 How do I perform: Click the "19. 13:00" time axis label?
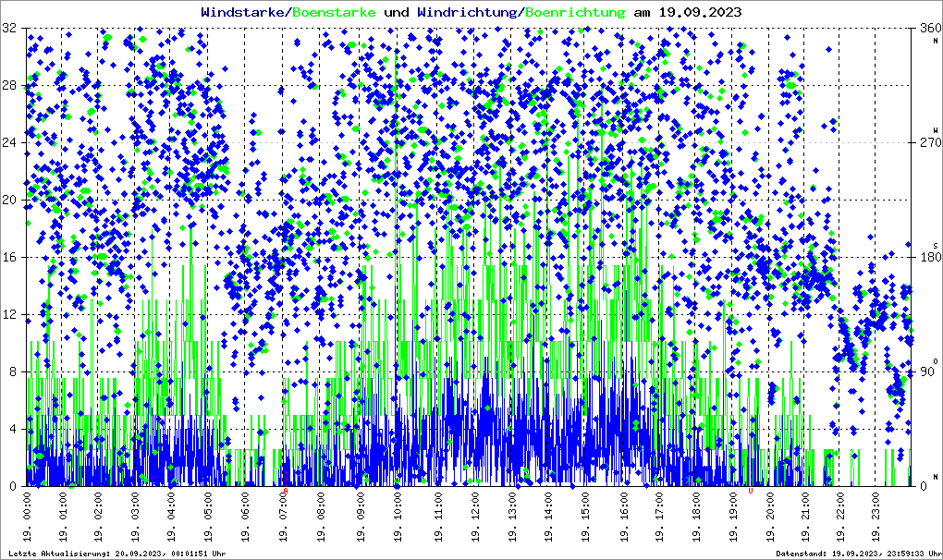(512, 517)
